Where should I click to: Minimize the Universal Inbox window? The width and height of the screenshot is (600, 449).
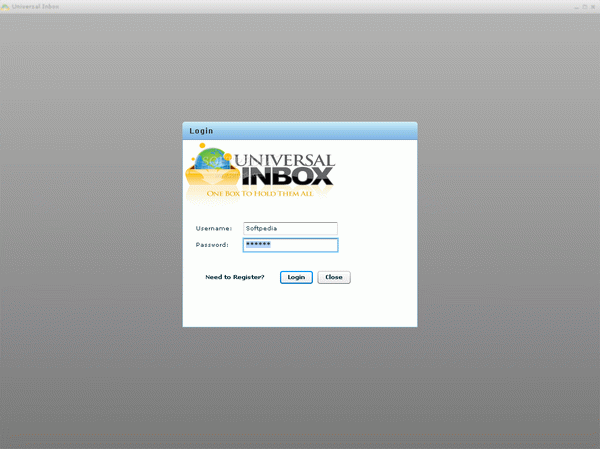[576, 7]
